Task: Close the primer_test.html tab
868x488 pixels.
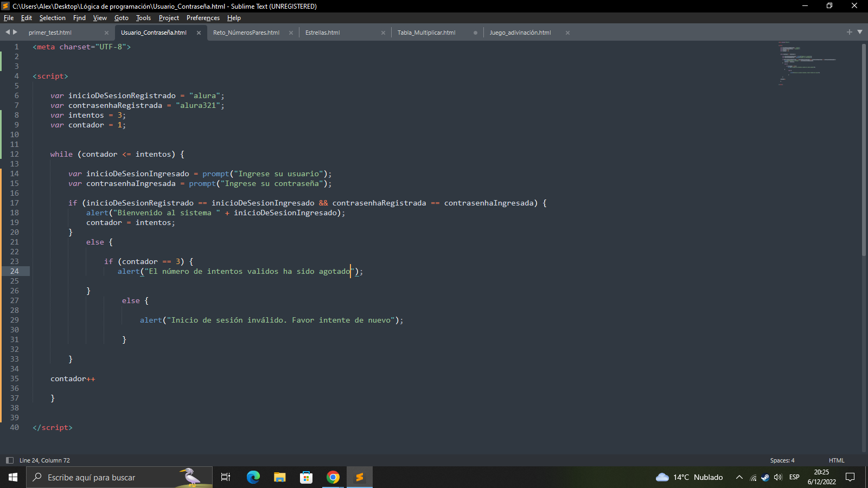Action: pos(106,33)
